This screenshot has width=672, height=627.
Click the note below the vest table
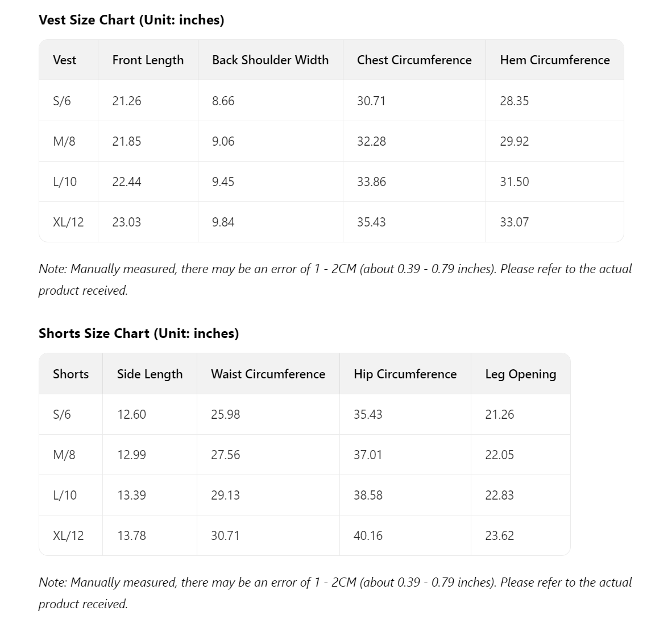(x=335, y=269)
